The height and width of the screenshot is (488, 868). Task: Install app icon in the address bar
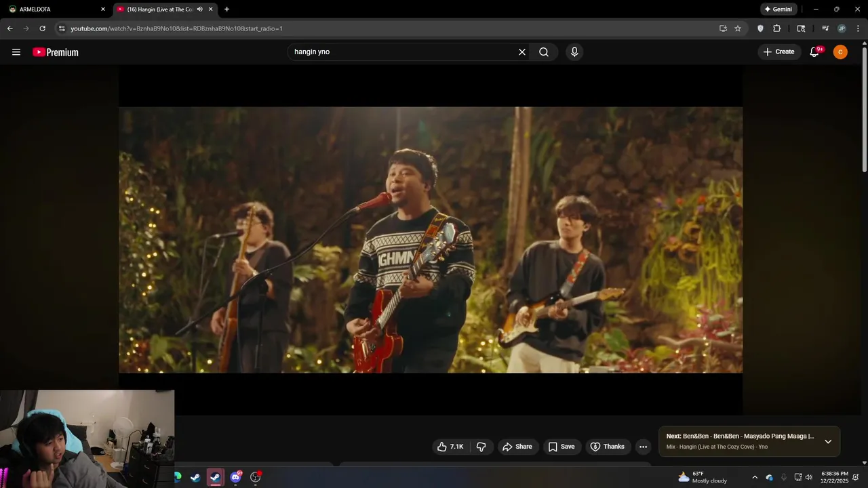click(x=723, y=28)
